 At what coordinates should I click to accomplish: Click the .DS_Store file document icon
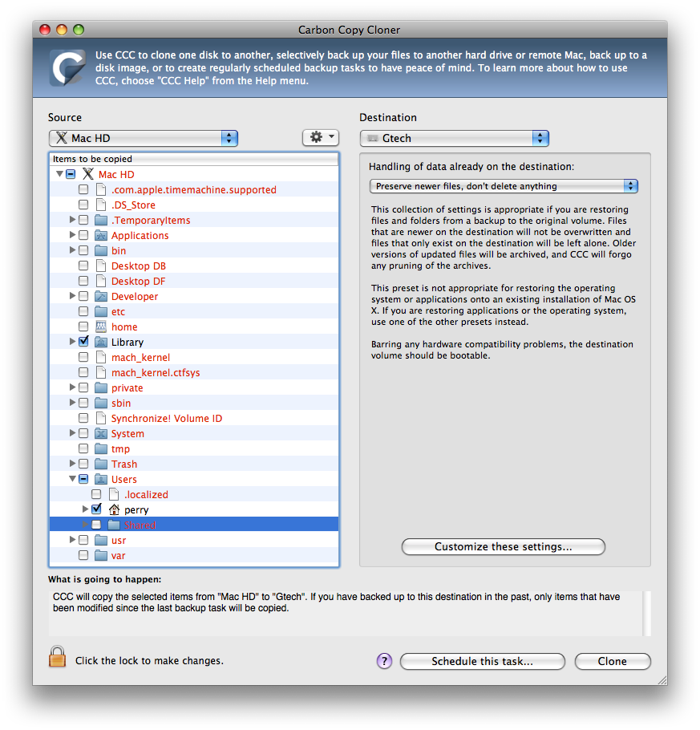[101, 205]
